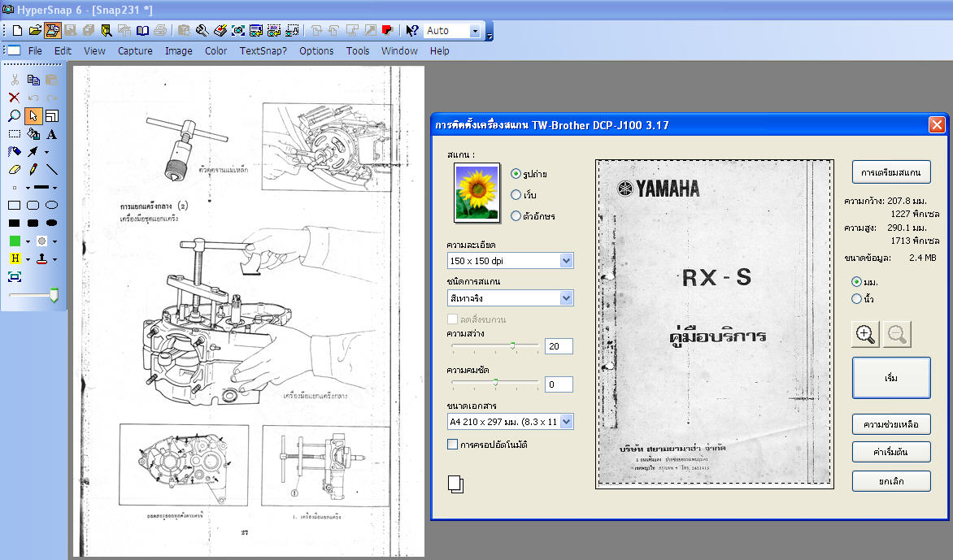
Task: Expand the line thickness dropdown arrow
Action: [x=54, y=188]
